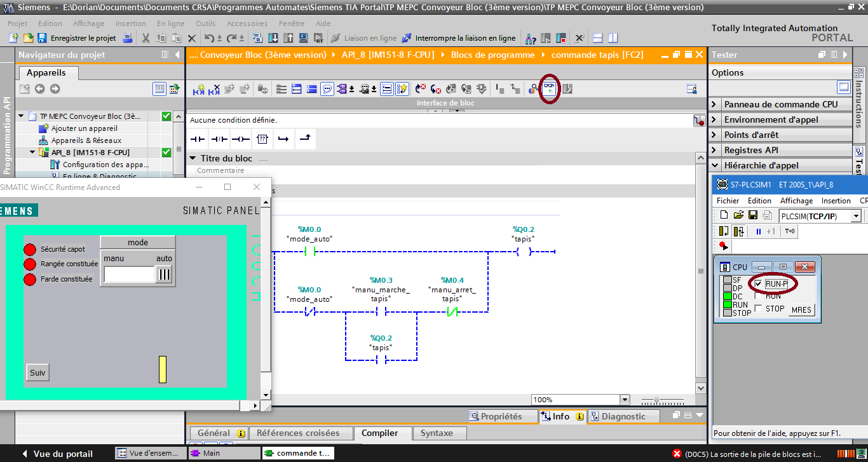Click the editor zoom slider
This screenshot has width=868, height=462.
coord(656,400)
